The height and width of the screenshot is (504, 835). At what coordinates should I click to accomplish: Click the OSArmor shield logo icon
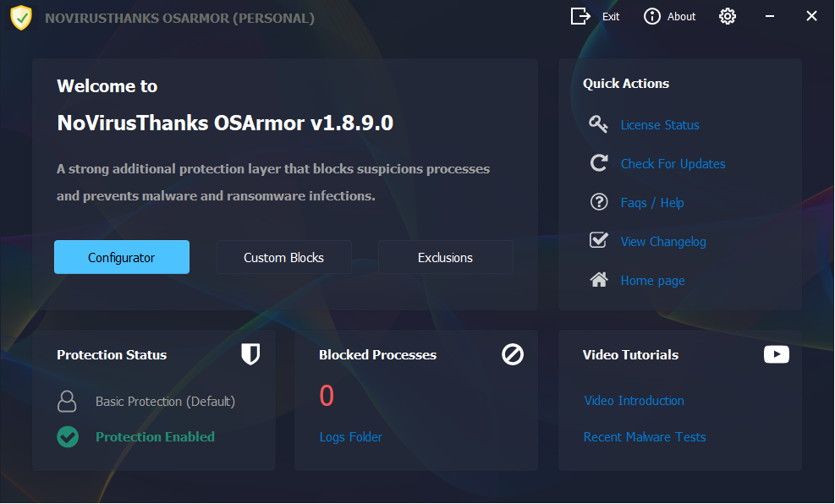click(x=21, y=18)
